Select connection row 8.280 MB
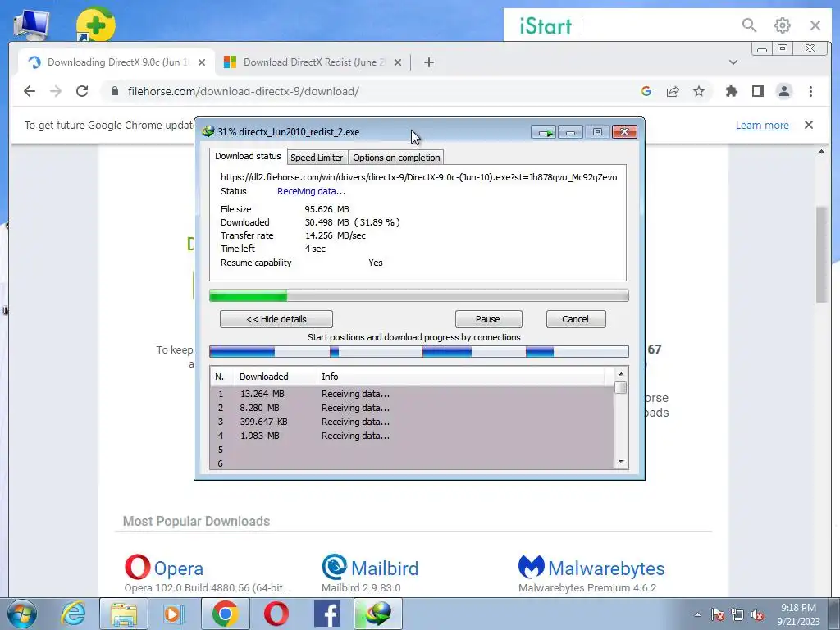 pos(412,408)
